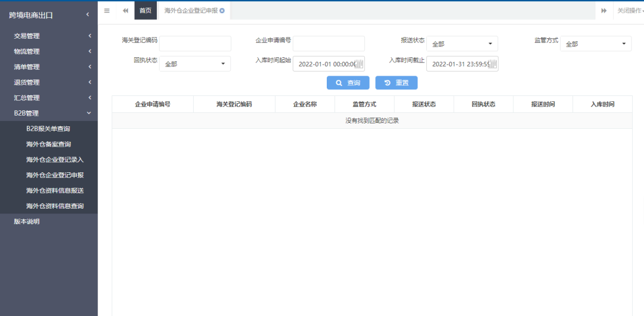Switch to the 首页 tab

[145, 11]
